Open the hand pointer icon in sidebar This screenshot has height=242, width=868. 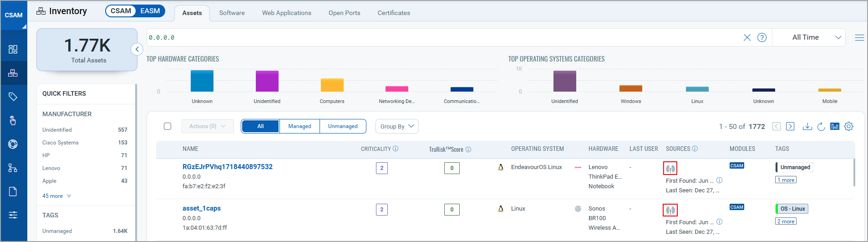13,120
